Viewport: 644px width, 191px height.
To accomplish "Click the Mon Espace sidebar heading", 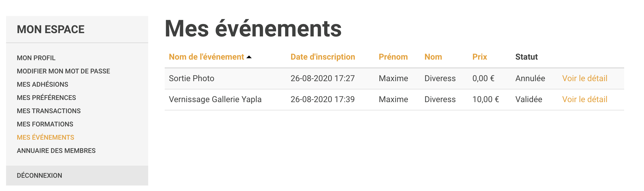I will 51,30.
